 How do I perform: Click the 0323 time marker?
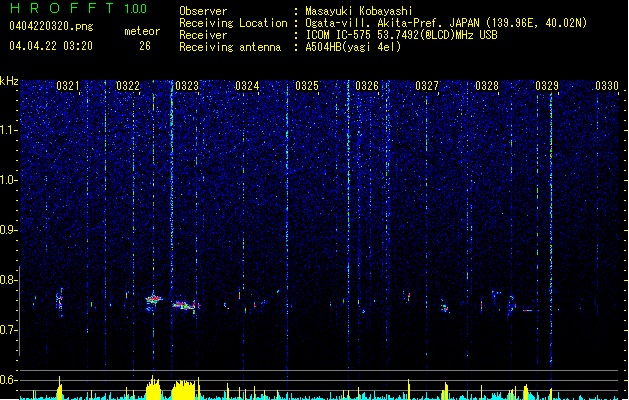coord(187,86)
